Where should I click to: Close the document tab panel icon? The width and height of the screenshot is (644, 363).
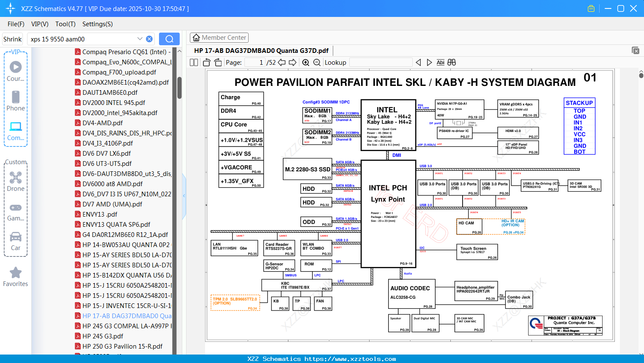pos(636,50)
